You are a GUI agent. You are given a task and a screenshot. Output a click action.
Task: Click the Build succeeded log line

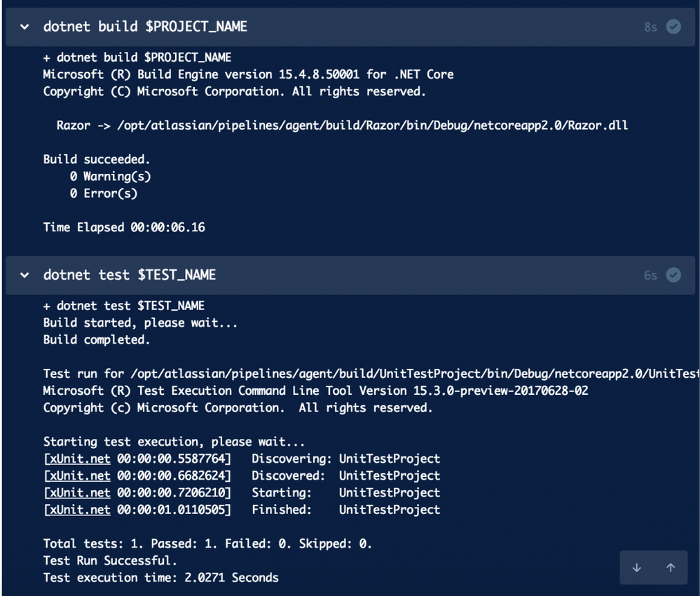coord(97,159)
